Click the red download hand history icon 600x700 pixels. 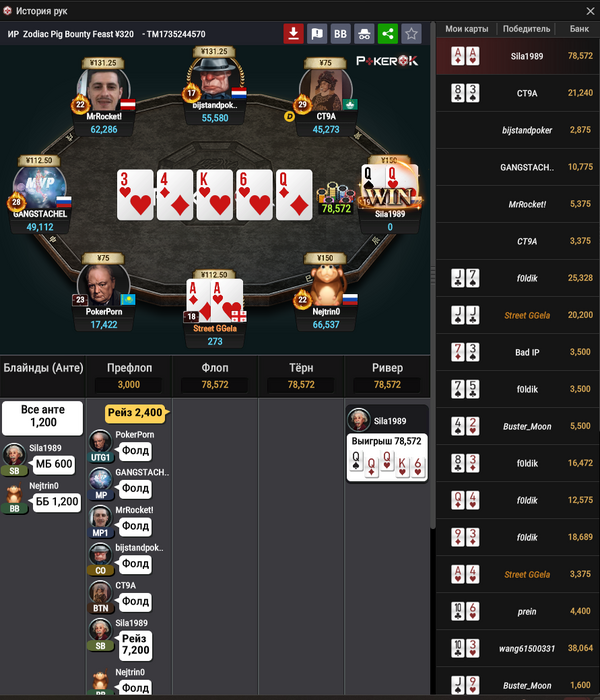pyautogui.click(x=293, y=33)
